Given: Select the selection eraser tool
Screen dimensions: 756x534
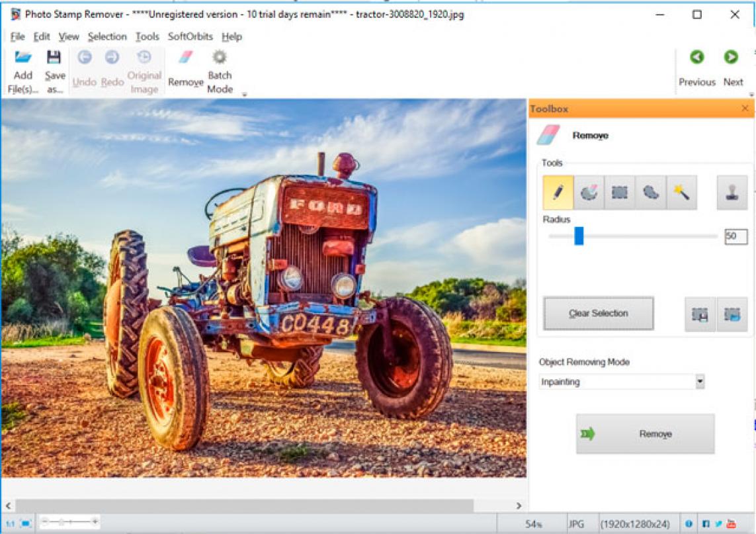Looking at the screenshot, I should tap(589, 193).
